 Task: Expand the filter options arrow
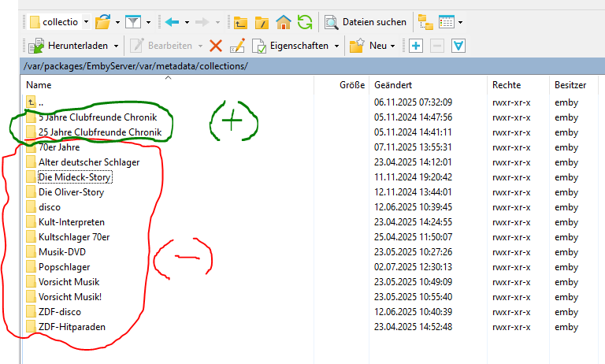point(149,22)
